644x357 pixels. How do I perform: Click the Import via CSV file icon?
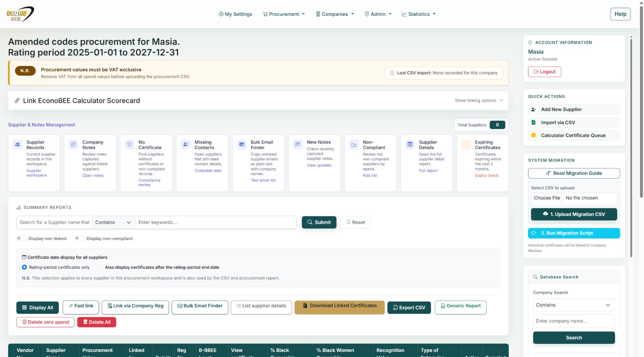[x=533, y=122]
